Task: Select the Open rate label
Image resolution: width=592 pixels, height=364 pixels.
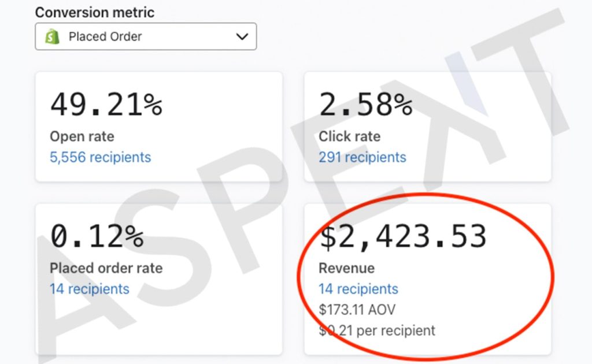Action: [82, 136]
